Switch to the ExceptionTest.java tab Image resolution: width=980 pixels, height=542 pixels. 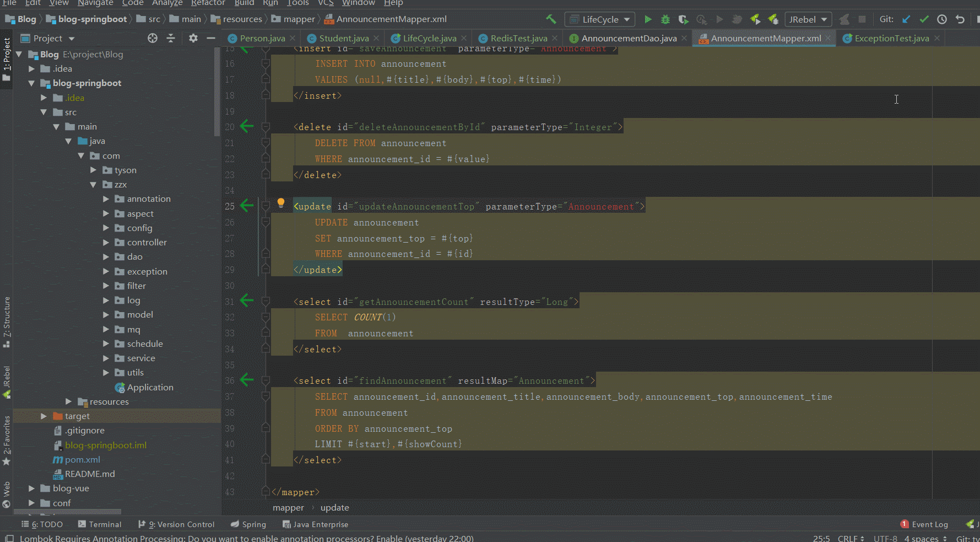point(891,38)
